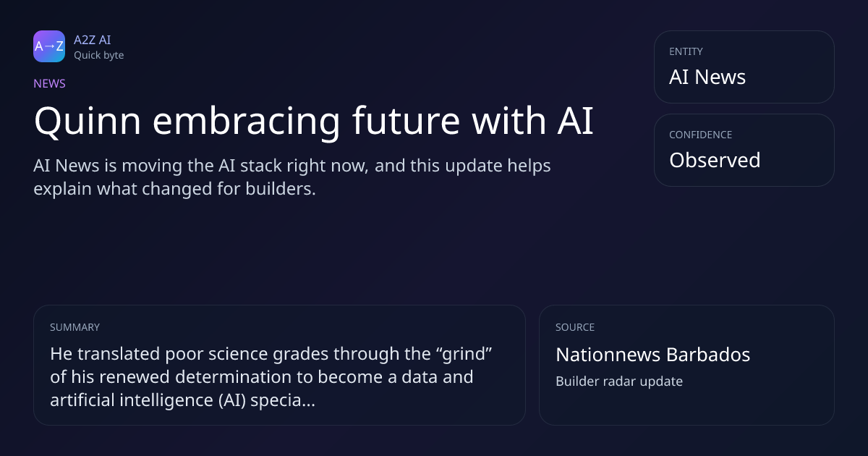
Task: Click the SUMMARY label
Action: [75, 327]
